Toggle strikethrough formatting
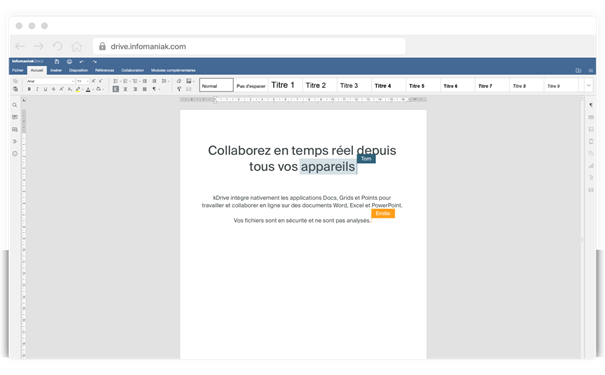The width and height of the screenshot is (605, 375). click(x=54, y=89)
